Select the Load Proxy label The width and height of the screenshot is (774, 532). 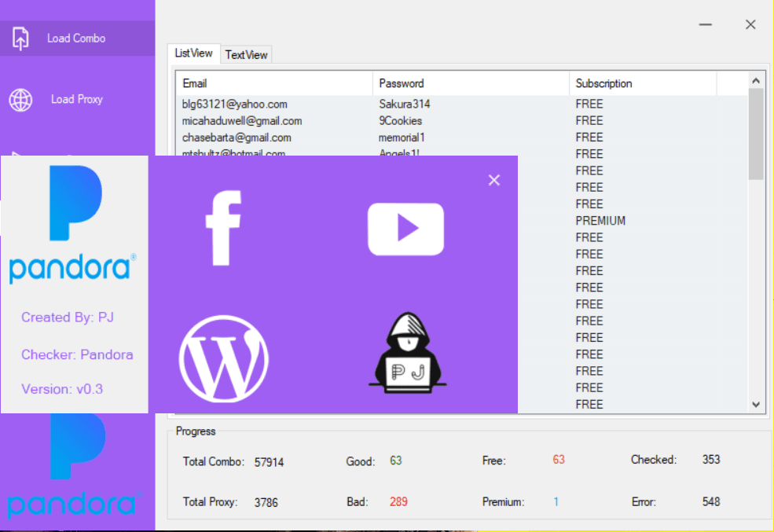[77, 100]
